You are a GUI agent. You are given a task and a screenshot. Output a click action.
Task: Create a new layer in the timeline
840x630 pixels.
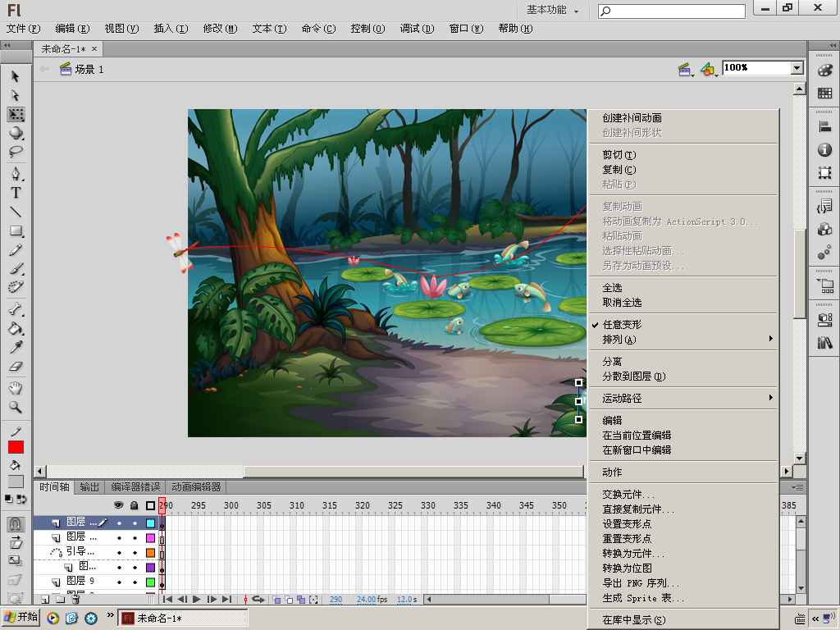pos(45,600)
